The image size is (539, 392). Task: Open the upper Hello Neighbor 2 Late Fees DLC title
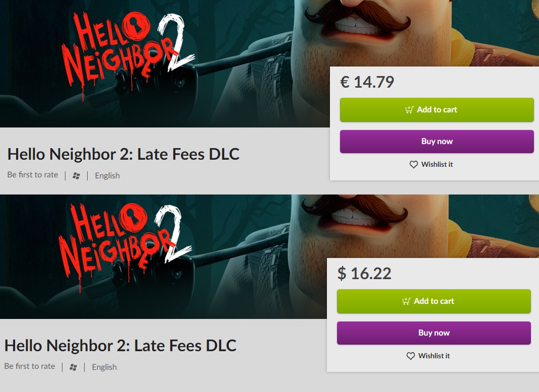click(123, 154)
